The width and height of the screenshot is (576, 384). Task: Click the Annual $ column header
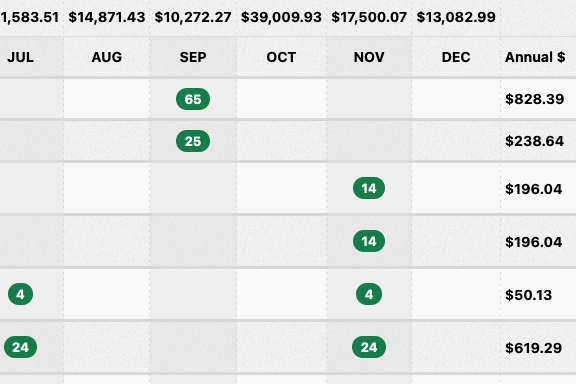(x=535, y=57)
